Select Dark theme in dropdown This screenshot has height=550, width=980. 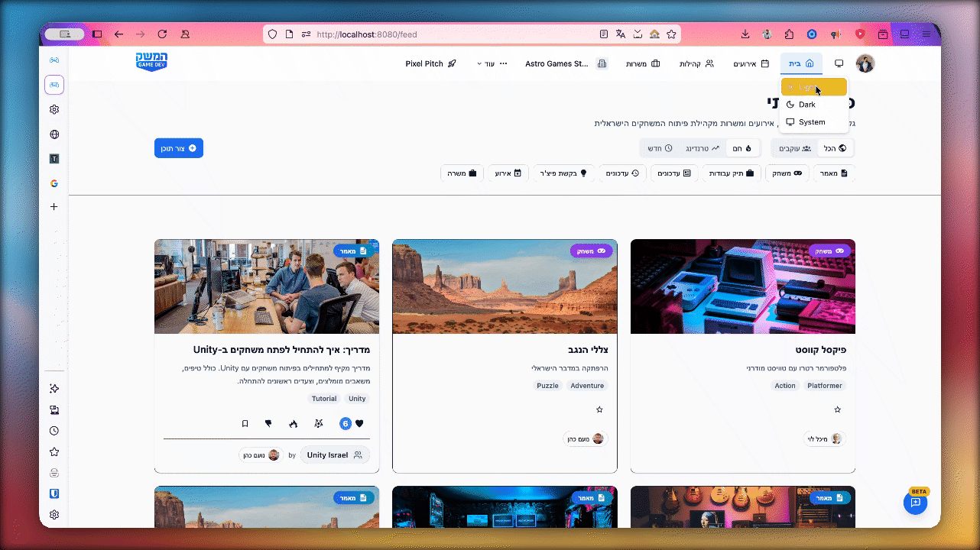813,105
